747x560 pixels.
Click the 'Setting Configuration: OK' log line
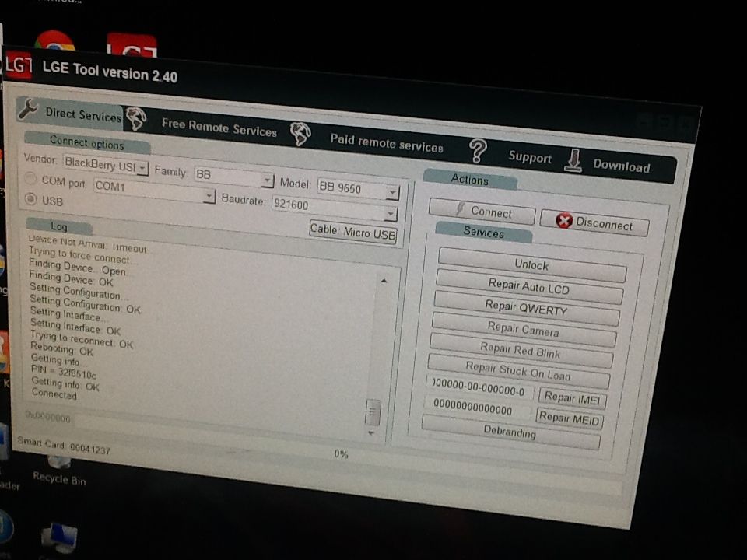85,304
